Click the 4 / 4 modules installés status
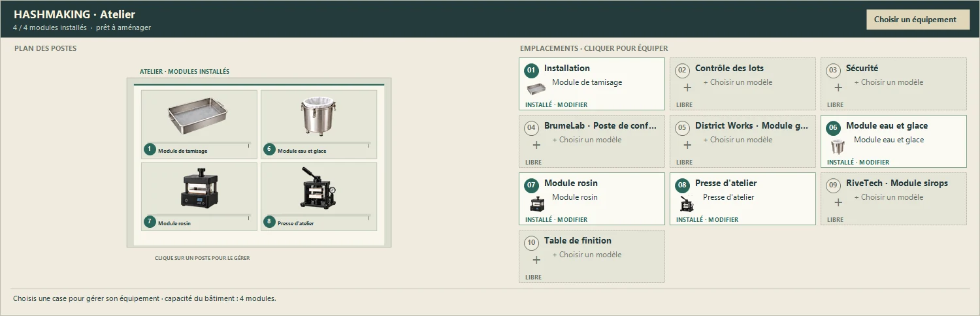The width and height of the screenshot is (980, 316). coord(50,28)
